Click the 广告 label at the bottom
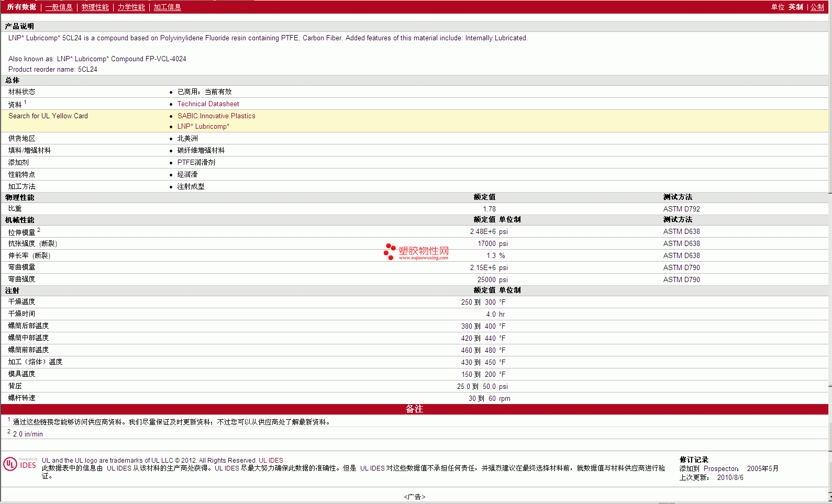 [415, 497]
